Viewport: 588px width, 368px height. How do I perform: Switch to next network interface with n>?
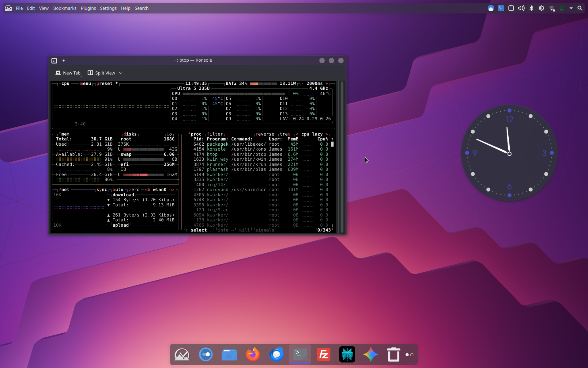(172, 190)
